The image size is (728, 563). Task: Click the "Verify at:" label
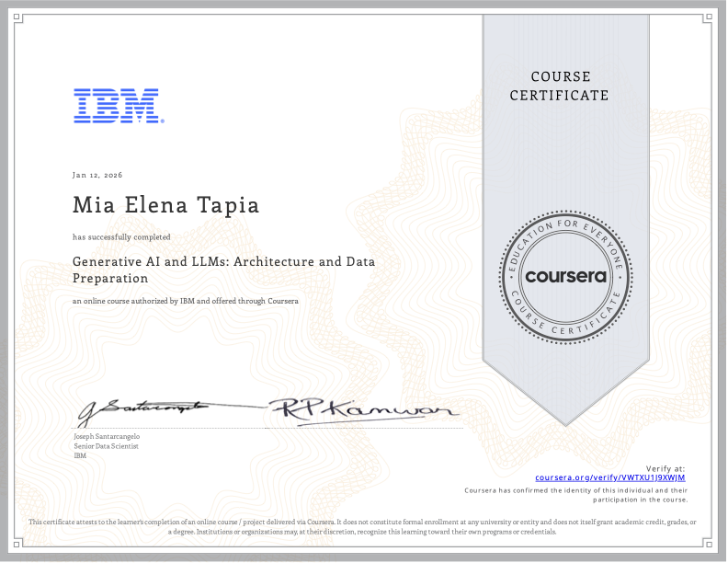coord(666,468)
